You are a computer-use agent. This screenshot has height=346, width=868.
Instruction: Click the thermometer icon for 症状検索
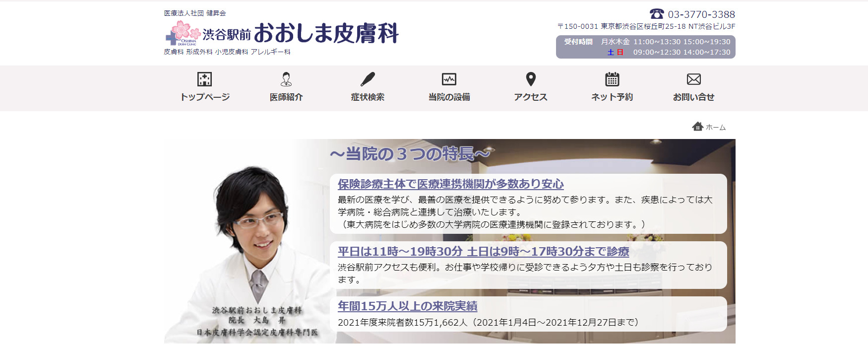[x=368, y=79]
